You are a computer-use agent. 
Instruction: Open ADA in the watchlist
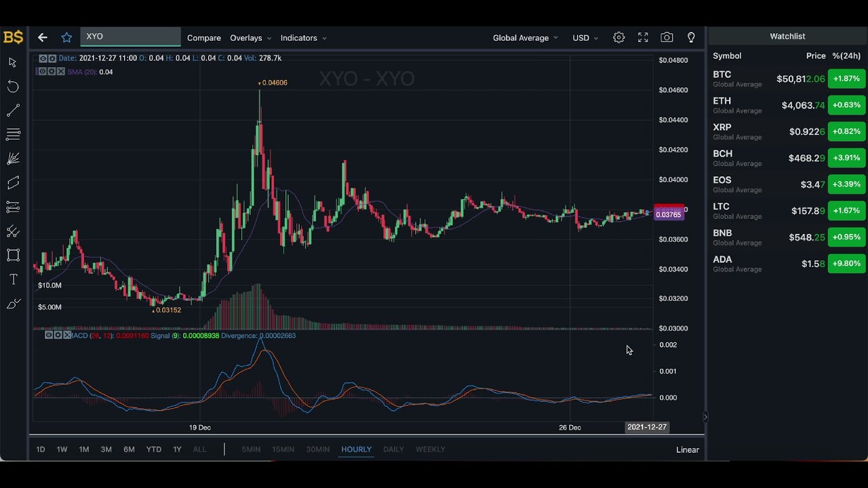pos(788,264)
